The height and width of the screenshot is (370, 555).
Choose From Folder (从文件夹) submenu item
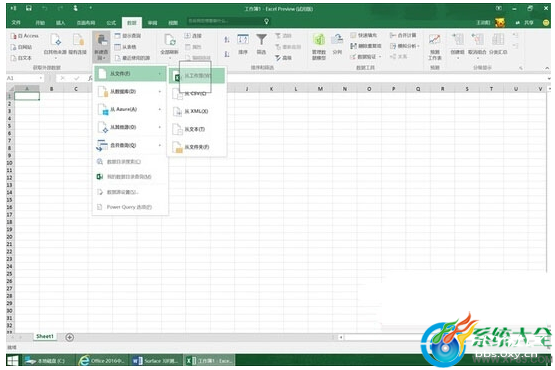[197, 147]
